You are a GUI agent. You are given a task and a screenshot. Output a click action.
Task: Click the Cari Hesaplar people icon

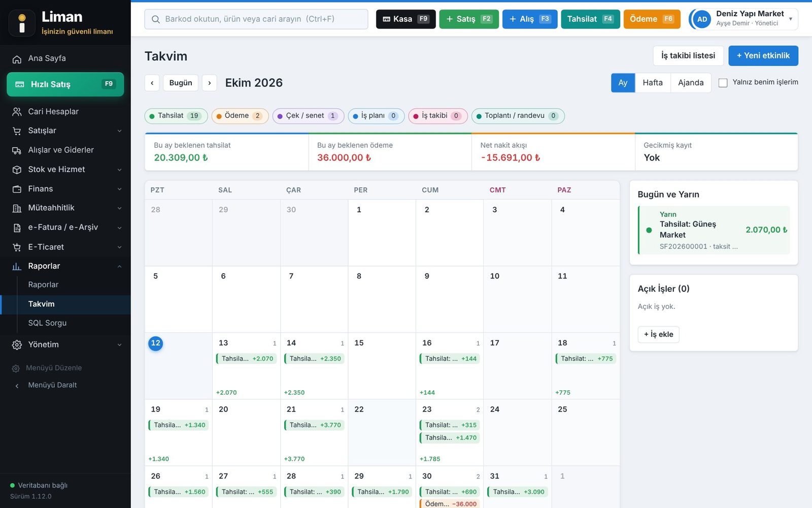point(17,112)
